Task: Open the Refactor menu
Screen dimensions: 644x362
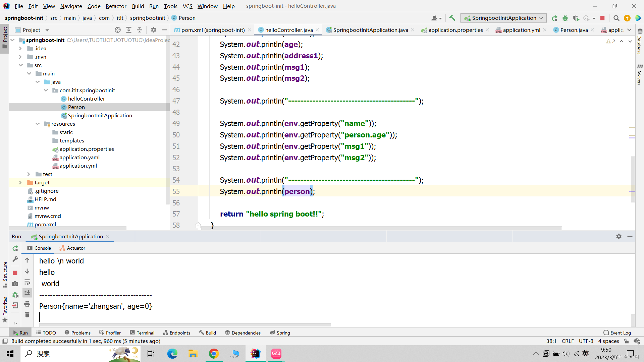Action: (x=116, y=6)
